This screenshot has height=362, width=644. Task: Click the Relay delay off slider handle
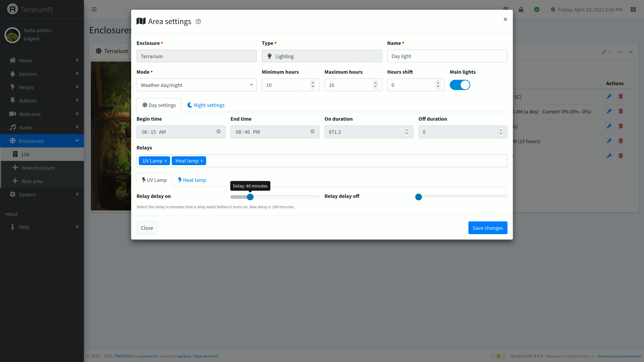418,197
